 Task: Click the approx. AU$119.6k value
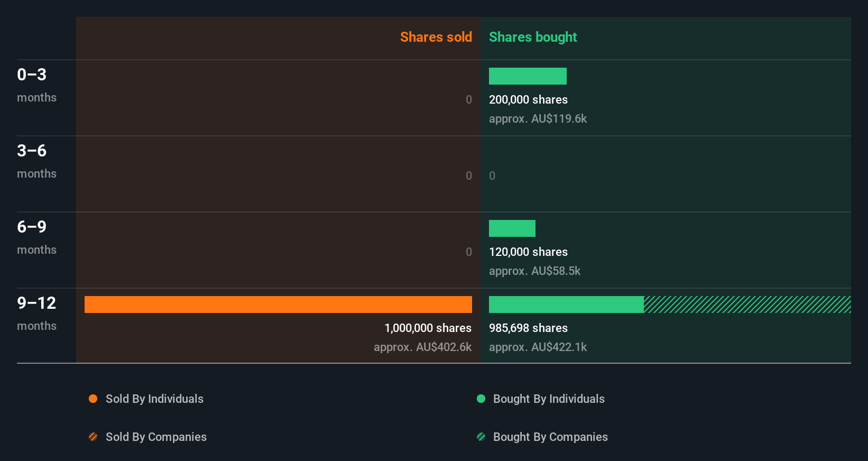pyautogui.click(x=538, y=118)
